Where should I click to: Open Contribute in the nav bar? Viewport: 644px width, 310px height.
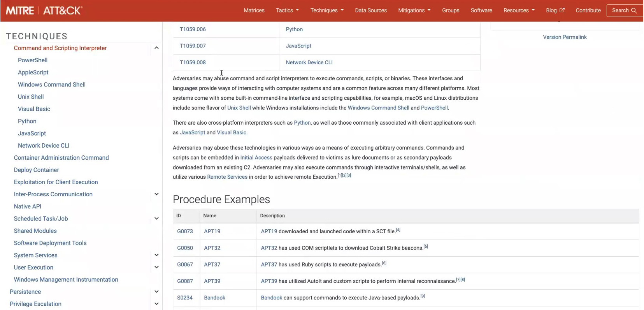click(588, 11)
